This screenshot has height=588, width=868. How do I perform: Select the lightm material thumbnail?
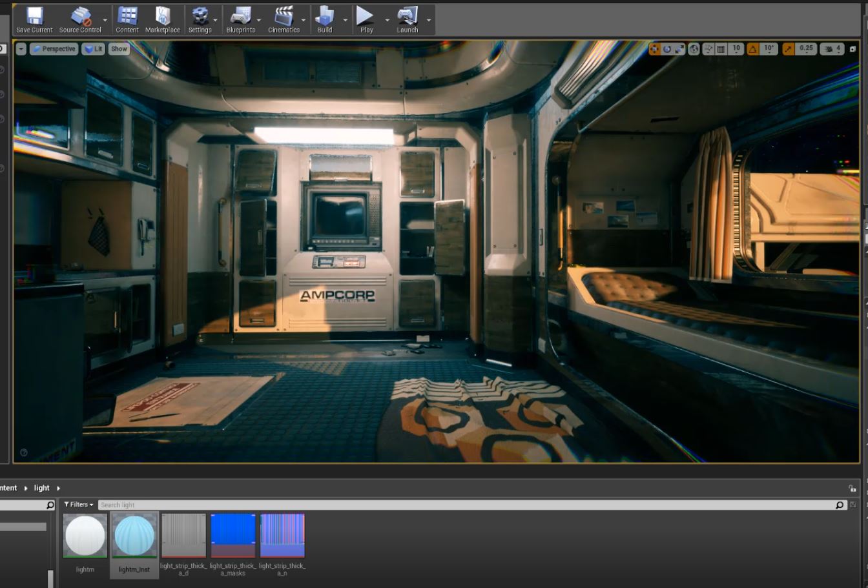tap(85, 536)
